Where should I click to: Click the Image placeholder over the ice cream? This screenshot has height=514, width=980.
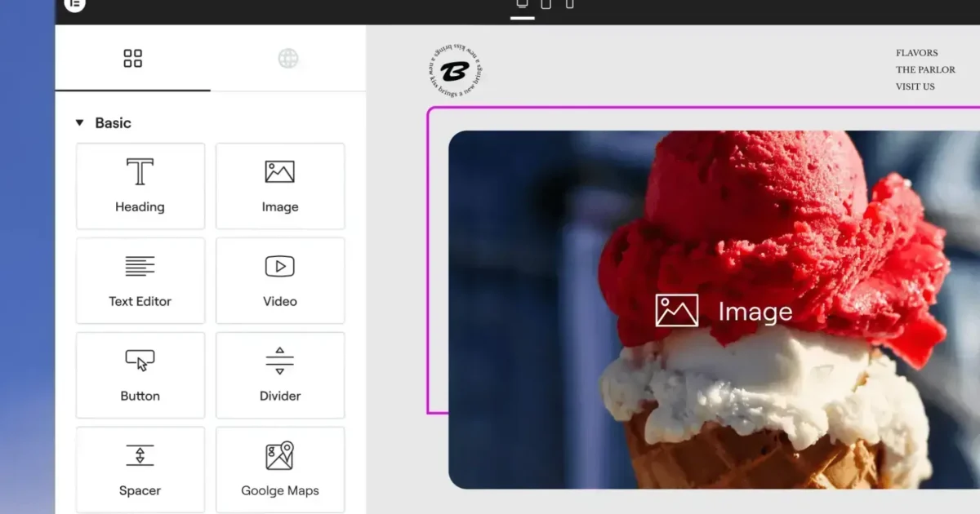coord(724,311)
